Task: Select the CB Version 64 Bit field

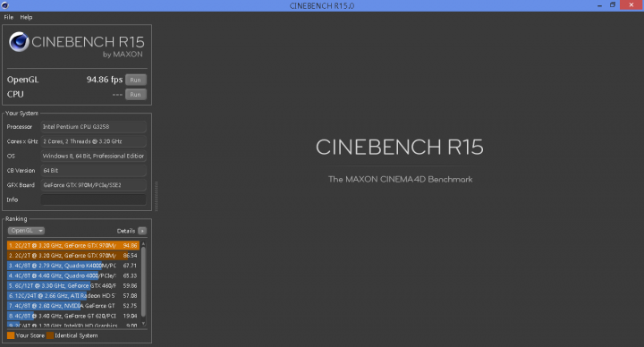Action: [x=93, y=171]
